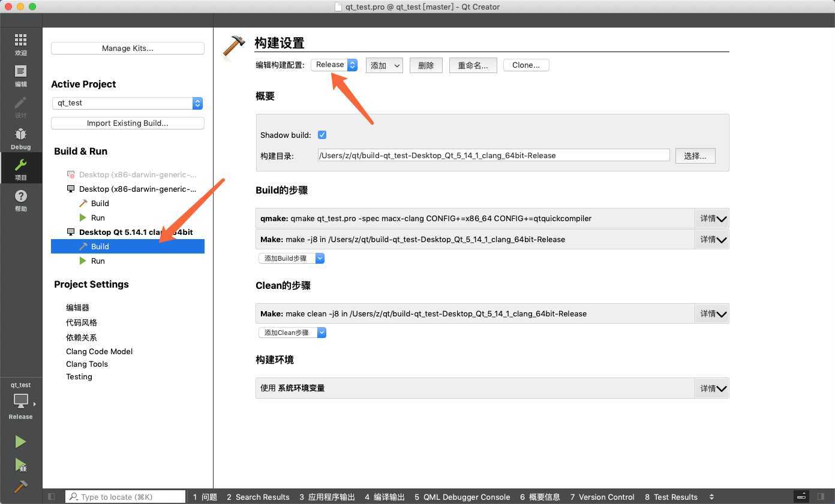The image size is (835, 504).
Task: Select Build under Desktop (x86-darwin-generic kit
Action: coord(100,203)
